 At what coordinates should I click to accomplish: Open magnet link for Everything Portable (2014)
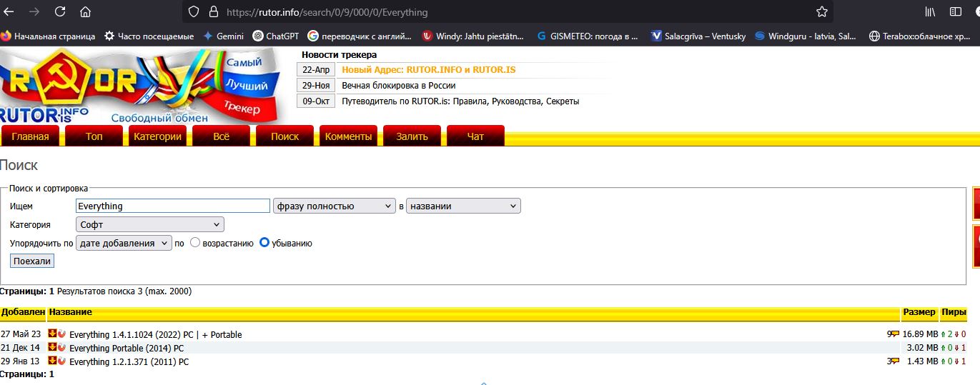click(61, 347)
